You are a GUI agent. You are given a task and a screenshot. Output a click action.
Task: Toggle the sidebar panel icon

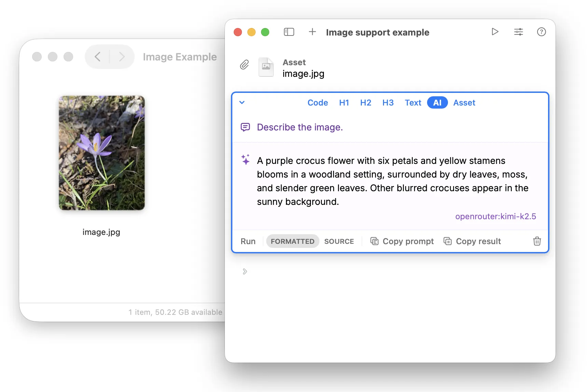click(289, 32)
